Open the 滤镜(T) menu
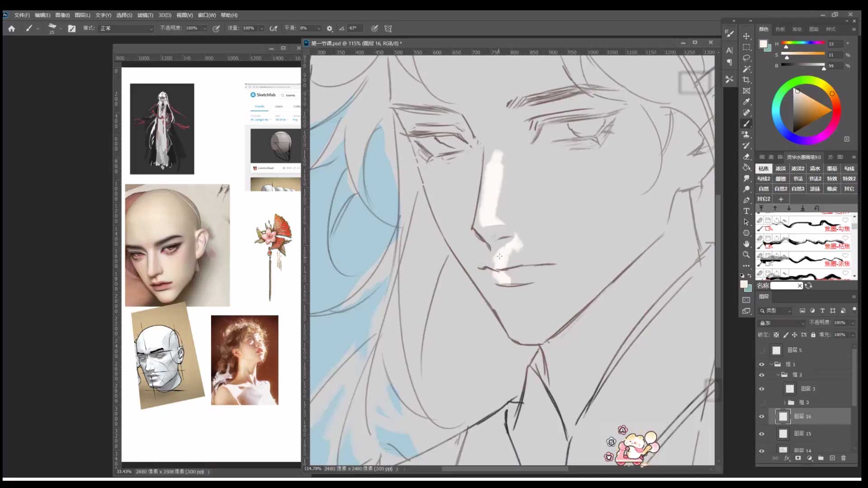The height and width of the screenshot is (488, 868). [145, 15]
